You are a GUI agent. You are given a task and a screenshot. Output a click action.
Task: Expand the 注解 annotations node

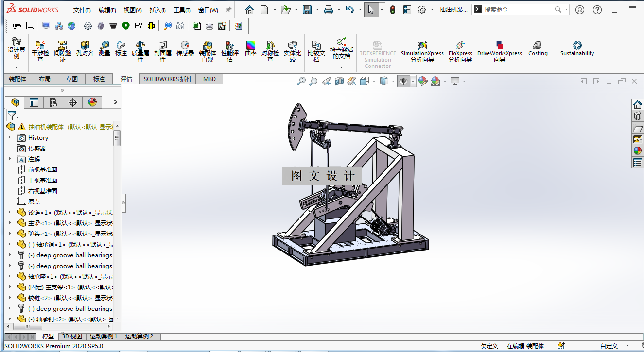click(x=10, y=159)
